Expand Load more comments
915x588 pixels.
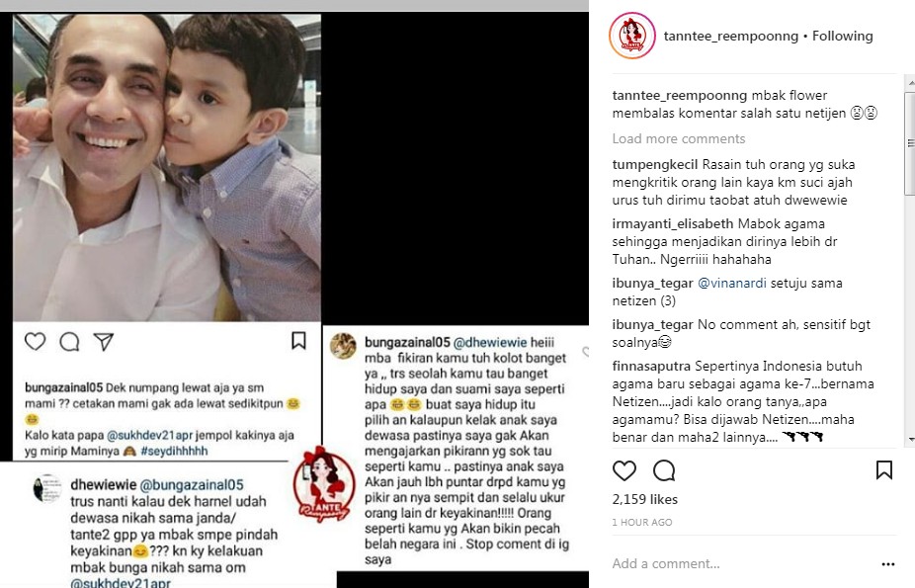click(x=679, y=138)
